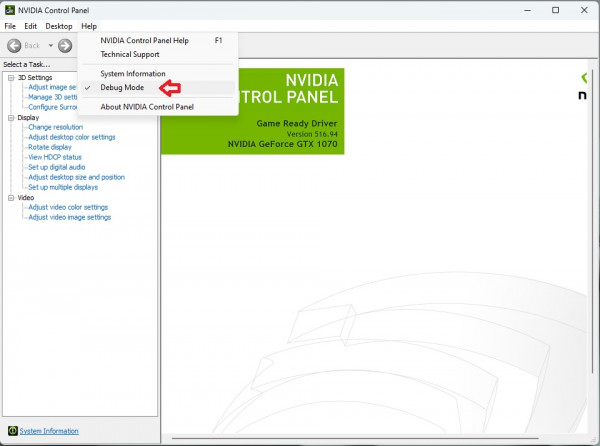The width and height of the screenshot is (600, 446).
Task: Choose About NVIDIA Control Panel
Action: (147, 106)
